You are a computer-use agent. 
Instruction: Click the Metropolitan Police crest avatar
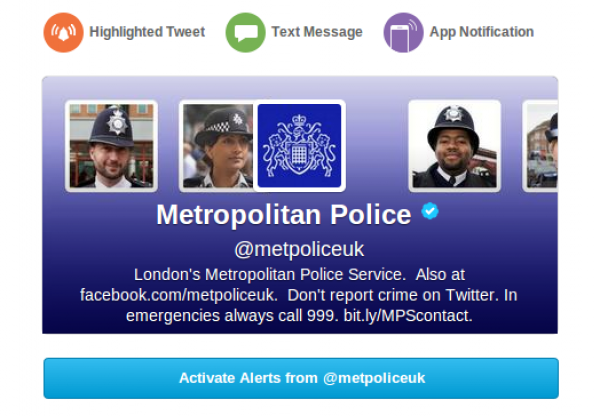(x=300, y=146)
